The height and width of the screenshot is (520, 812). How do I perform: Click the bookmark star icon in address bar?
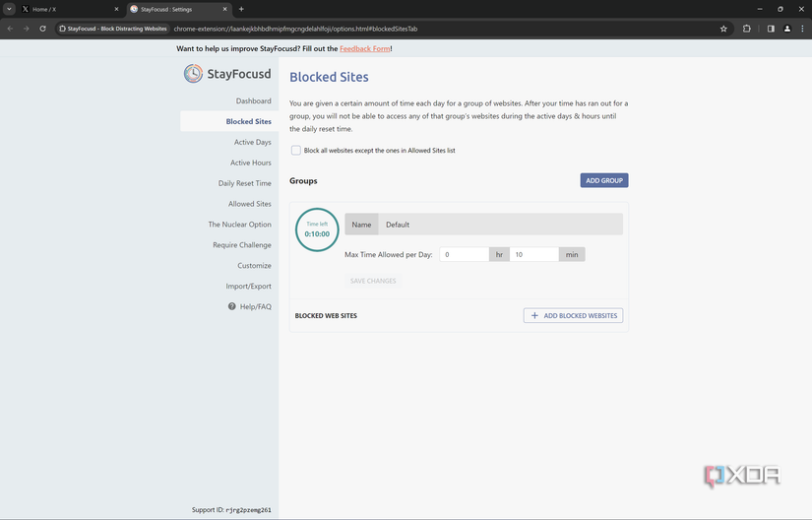tap(723, 29)
